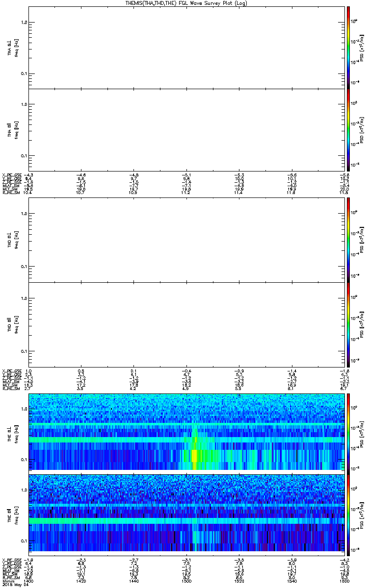Viewport: 368px width, 588px height.
Task: Click the PSD color bar beside THA B⊥ panel
Action: (x=348, y=47)
